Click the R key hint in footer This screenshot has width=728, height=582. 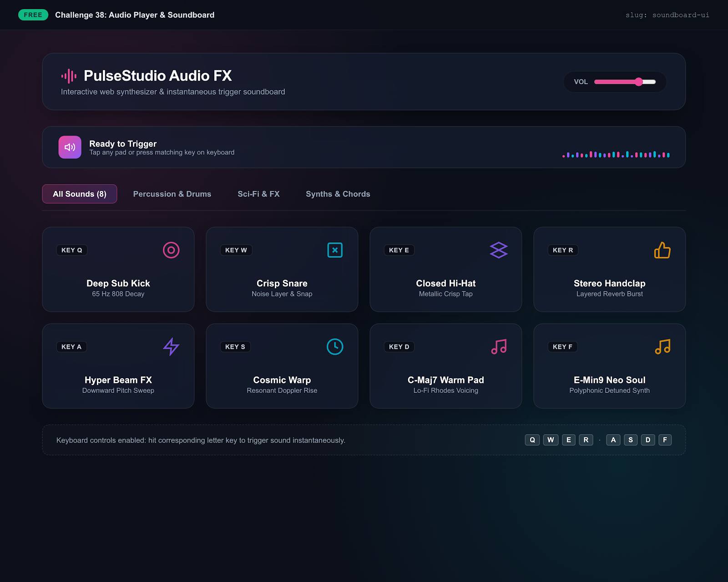[x=586, y=440]
